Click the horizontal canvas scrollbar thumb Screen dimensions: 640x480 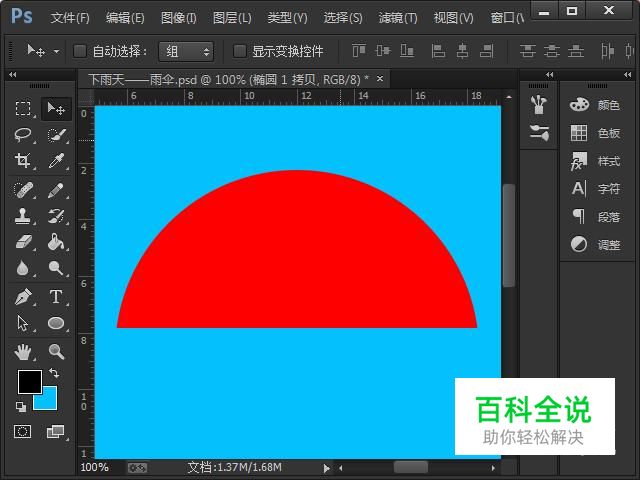coord(411,467)
